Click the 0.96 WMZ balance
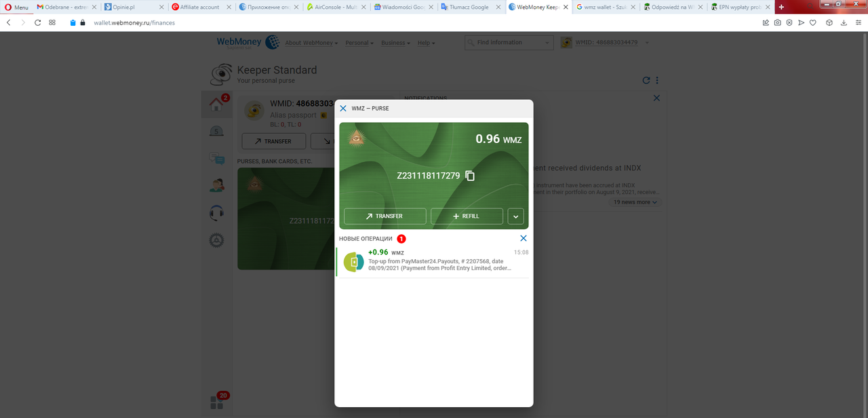868x418 pixels. coord(498,139)
